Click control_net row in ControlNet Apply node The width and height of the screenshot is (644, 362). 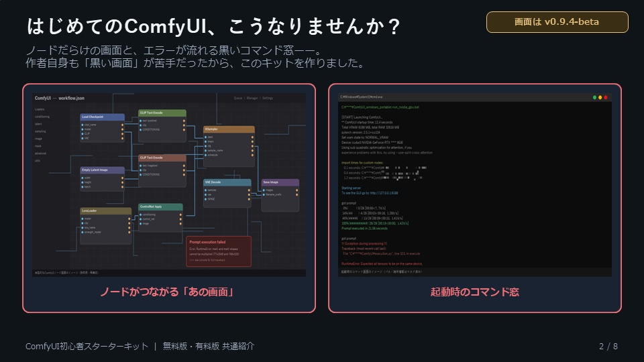(x=160, y=219)
